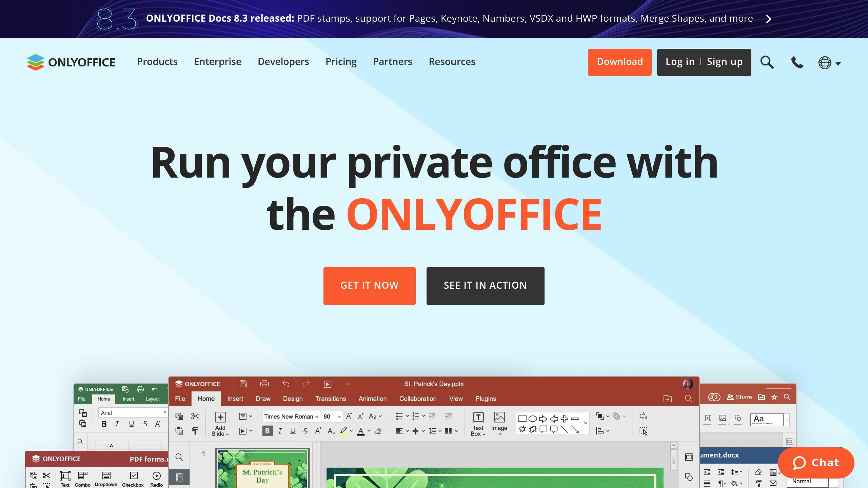
Task: Switch to the Collaboration tab
Action: coord(418,399)
